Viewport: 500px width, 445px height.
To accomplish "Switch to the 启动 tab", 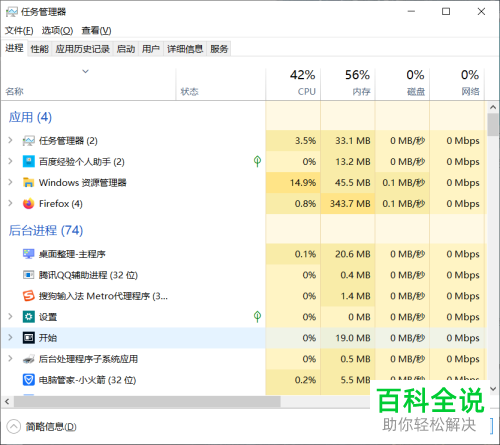I will [126, 49].
